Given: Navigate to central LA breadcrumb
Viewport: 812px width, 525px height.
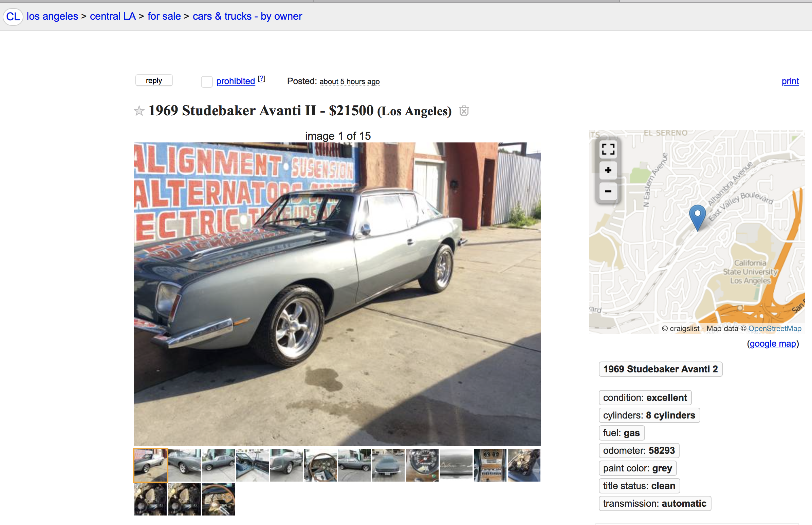Looking at the screenshot, I should (113, 16).
